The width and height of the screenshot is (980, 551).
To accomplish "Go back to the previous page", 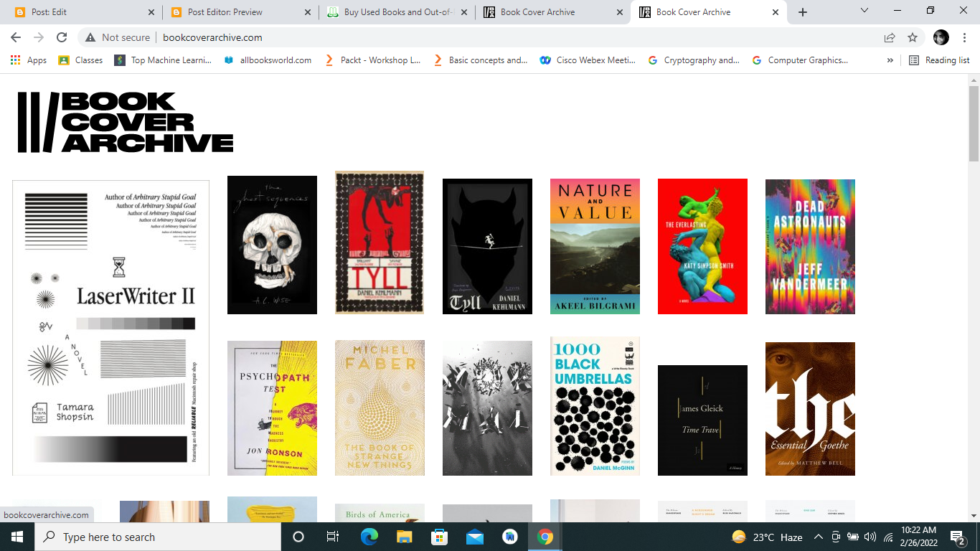I will tap(16, 37).
